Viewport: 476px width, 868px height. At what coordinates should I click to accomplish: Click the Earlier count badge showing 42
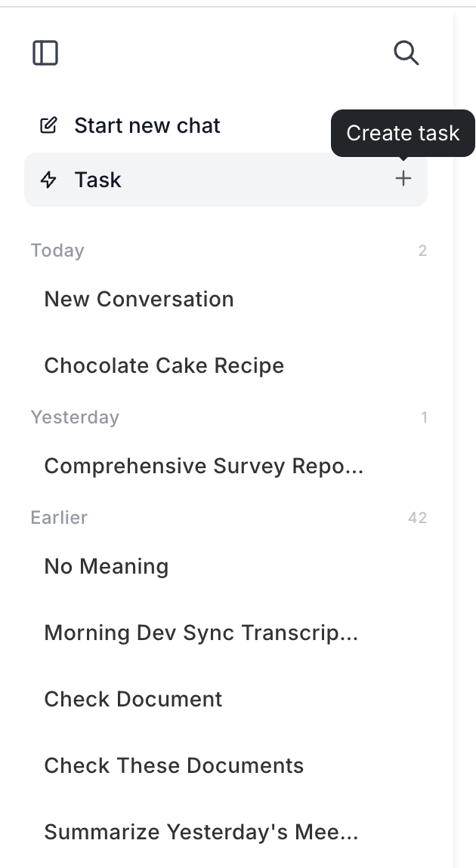pos(417,518)
